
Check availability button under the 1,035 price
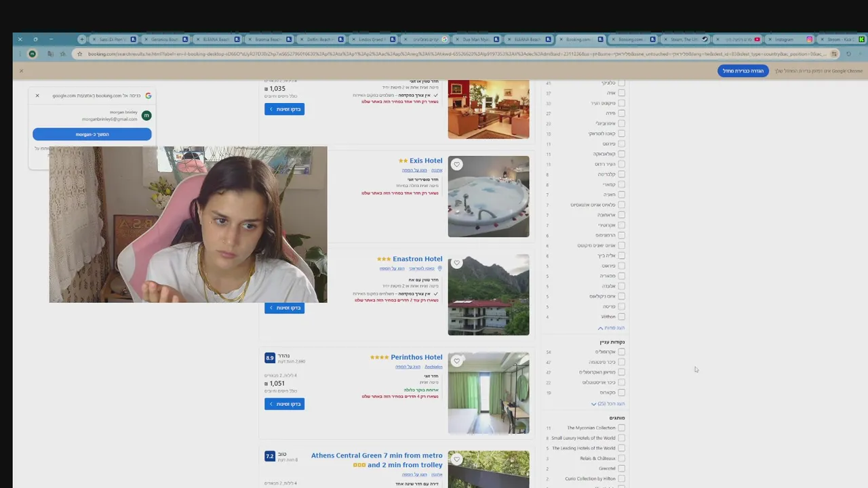click(x=284, y=109)
